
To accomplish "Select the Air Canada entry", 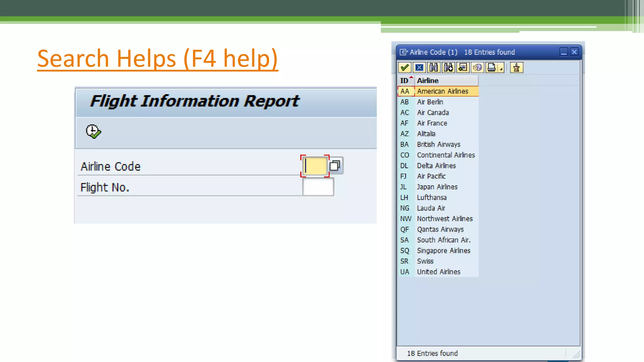I will tap(438, 112).
